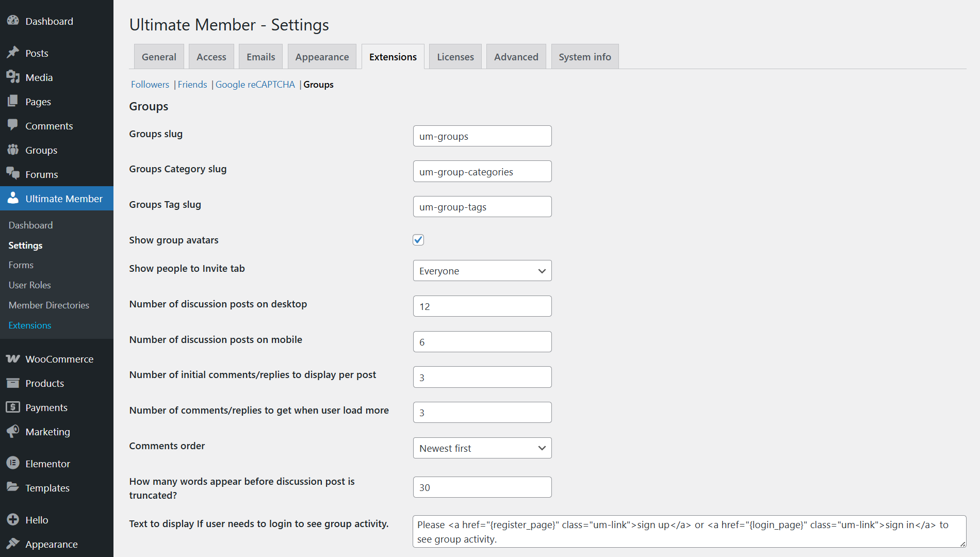Image resolution: width=980 pixels, height=557 pixels.
Task: Click initial comments per post field
Action: coord(482,377)
